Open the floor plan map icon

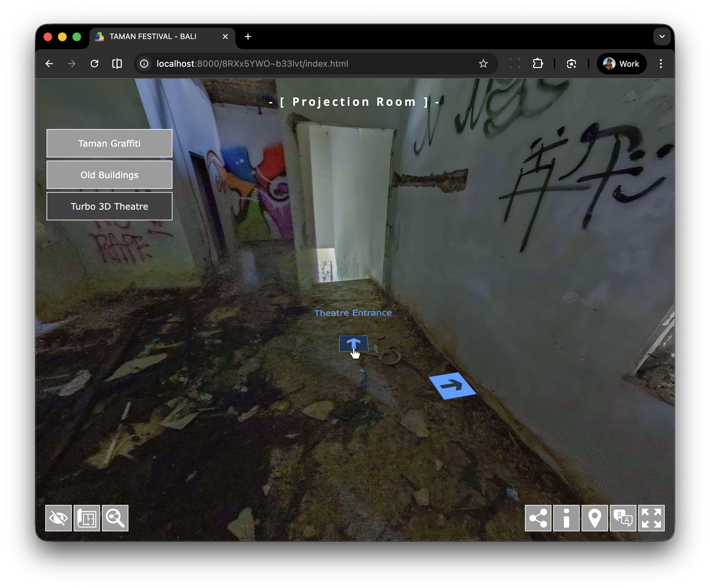point(87,518)
